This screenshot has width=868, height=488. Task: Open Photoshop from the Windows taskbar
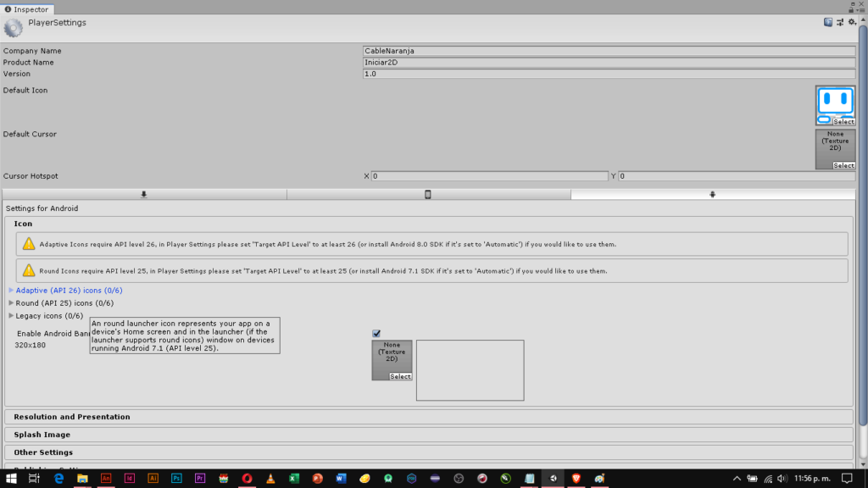(x=177, y=479)
